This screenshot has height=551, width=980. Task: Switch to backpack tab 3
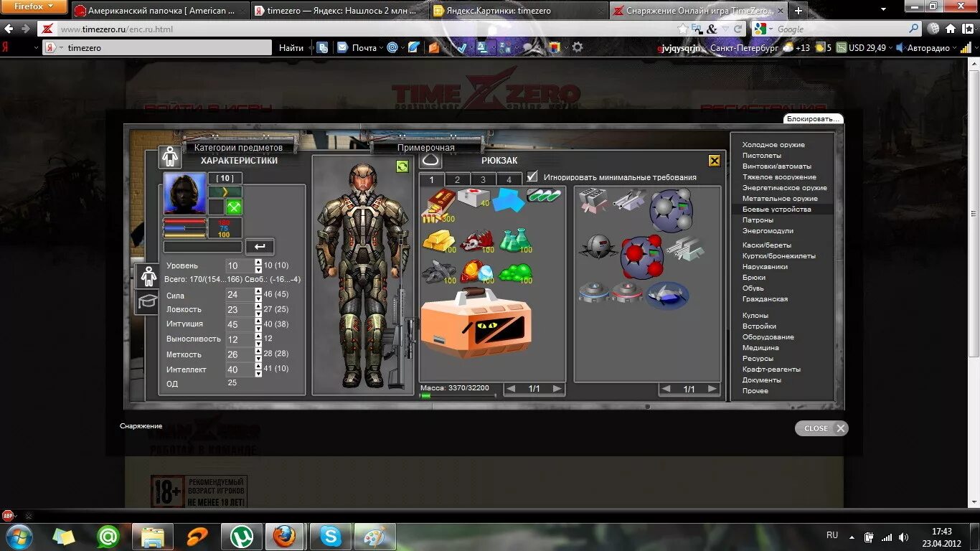click(x=483, y=180)
